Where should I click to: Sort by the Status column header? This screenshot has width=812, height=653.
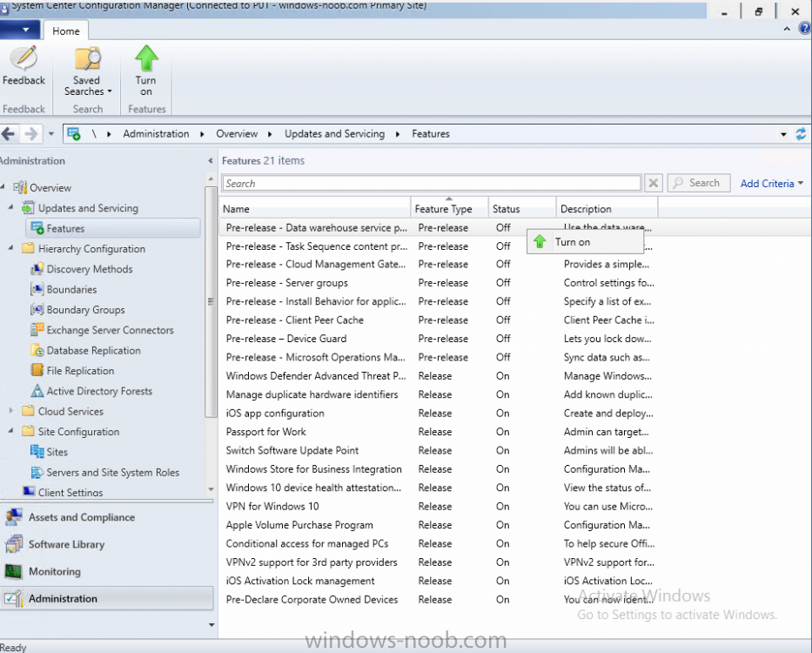pos(522,209)
